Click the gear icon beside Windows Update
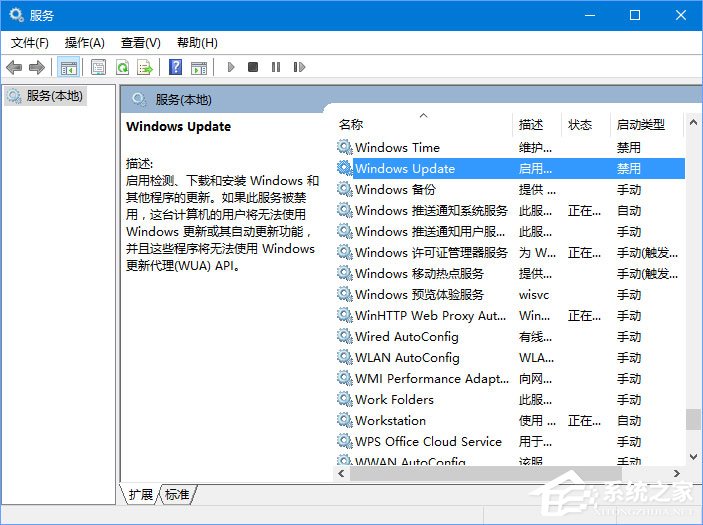Screen dimensions: 703x525 point(344,168)
